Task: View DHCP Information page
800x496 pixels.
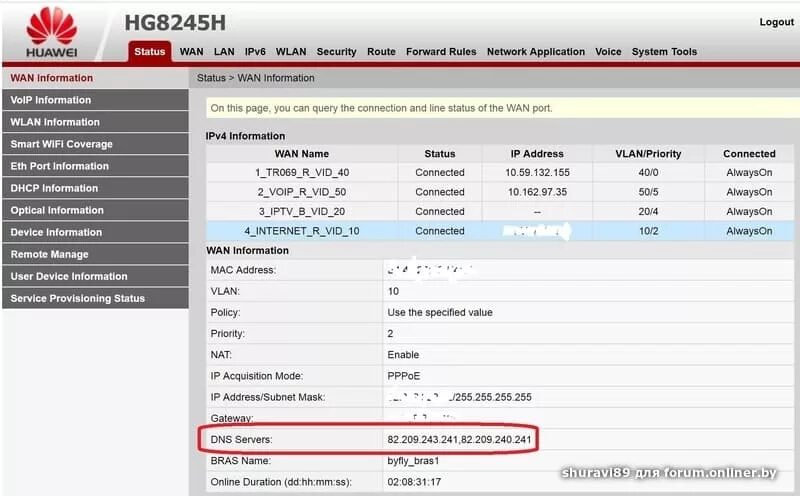Action: tap(95, 188)
